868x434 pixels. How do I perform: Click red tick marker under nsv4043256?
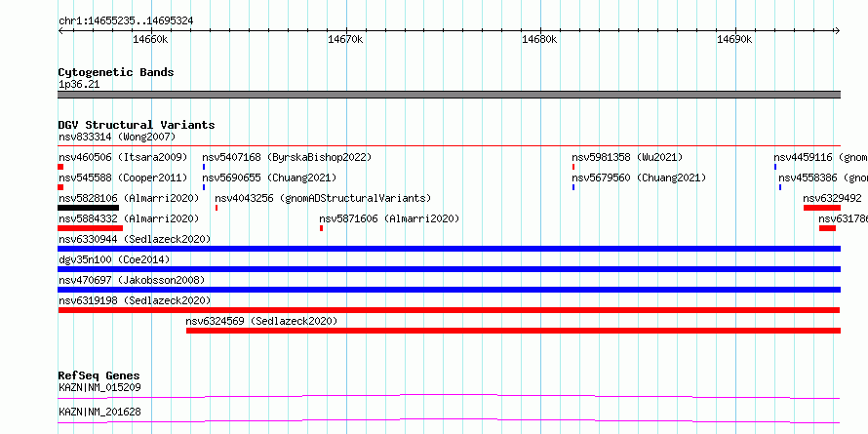point(217,208)
